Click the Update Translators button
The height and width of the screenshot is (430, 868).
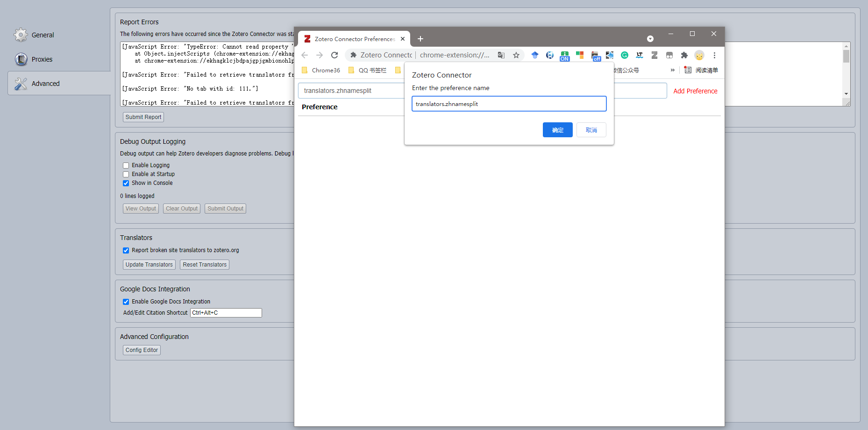coord(149,265)
